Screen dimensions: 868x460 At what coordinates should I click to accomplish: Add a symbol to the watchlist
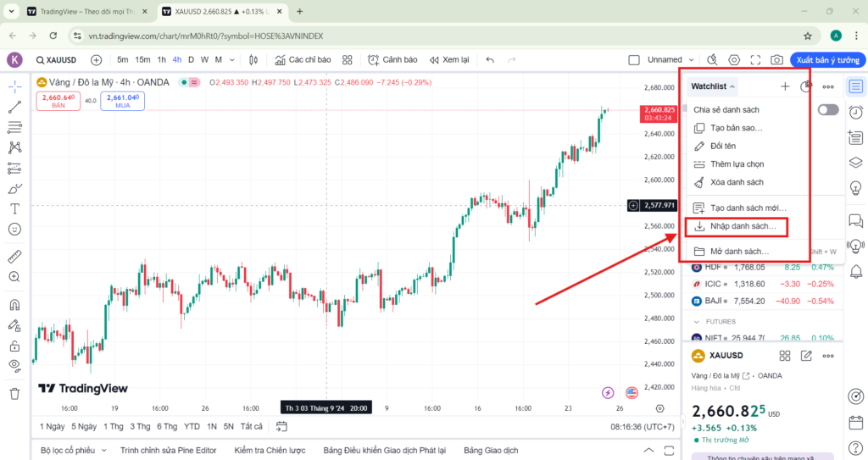tap(785, 86)
